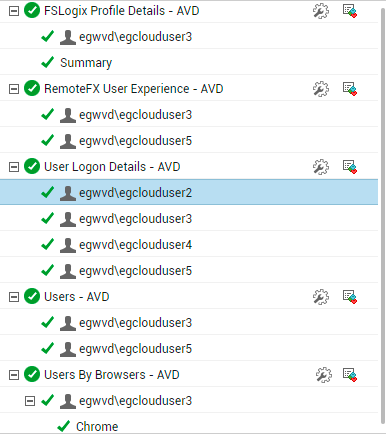Open detailed diagnosis icon for FSLogix Profile Details
The image size is (386, 434).
pyautogui.click(x=350, y=11)
